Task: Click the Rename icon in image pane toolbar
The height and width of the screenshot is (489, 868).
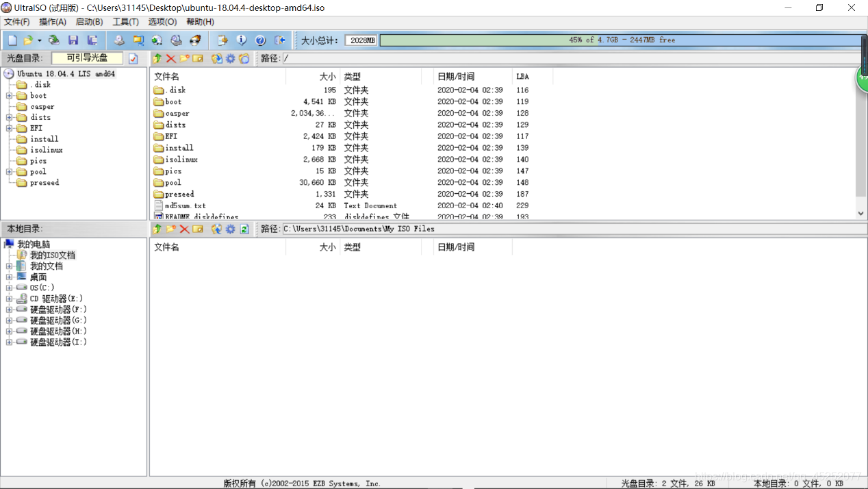Action: point(198,59)
